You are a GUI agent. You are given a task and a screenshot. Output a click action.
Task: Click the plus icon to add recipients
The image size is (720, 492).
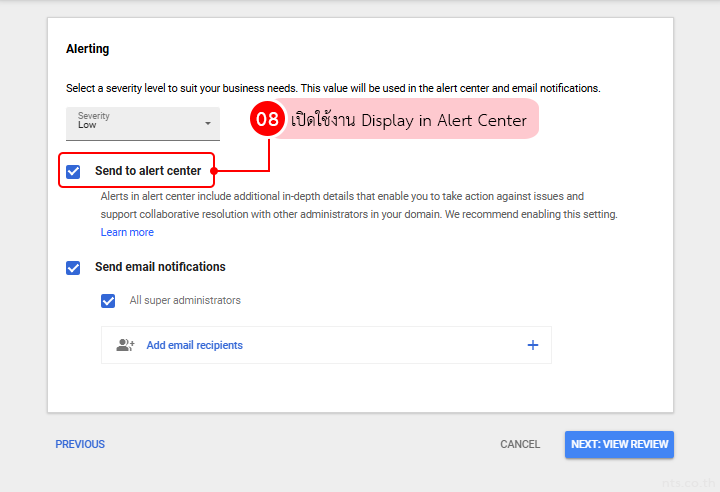tap(533, 345)
